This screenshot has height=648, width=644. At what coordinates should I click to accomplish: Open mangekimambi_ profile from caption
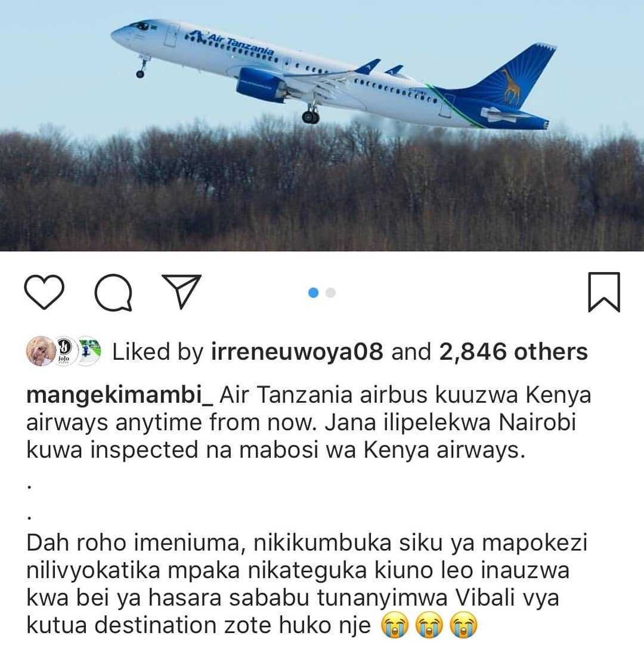pyautogui.click(x=120, y=396)
